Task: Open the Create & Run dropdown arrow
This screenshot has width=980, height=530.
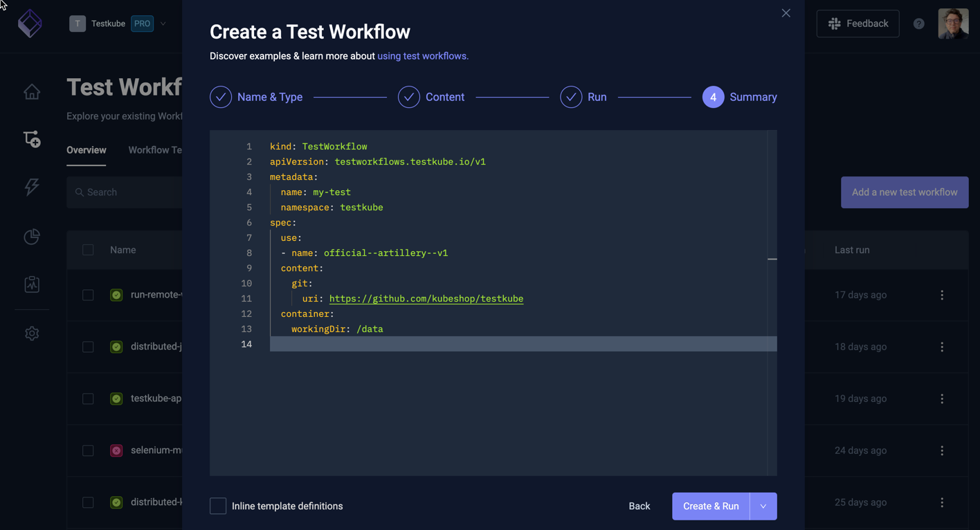Action: (763, 506)
